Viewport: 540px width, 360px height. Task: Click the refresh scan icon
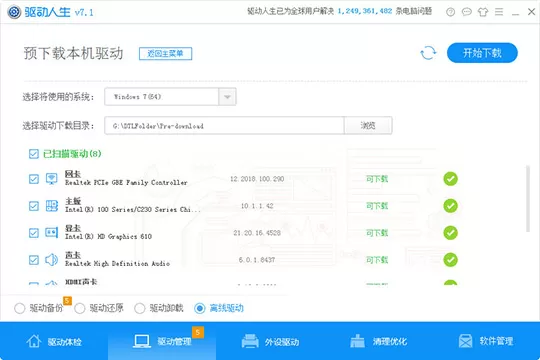tap(428, 53)
